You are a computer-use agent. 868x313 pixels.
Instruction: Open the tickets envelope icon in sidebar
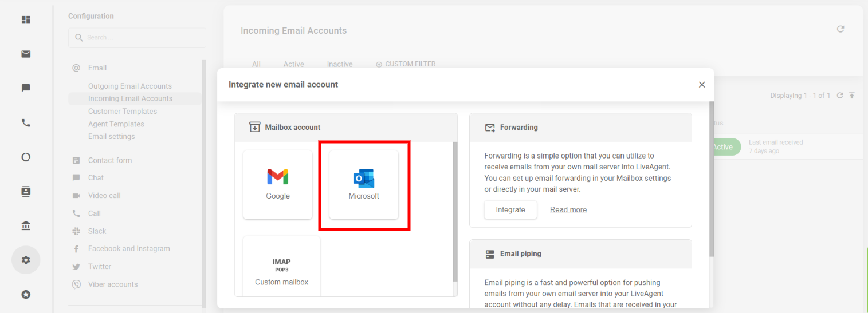(26, 54)
